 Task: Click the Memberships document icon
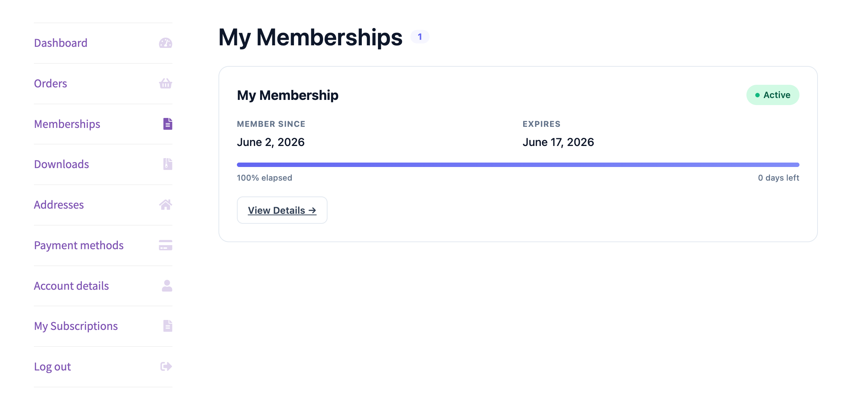click(x=168, y=124)
